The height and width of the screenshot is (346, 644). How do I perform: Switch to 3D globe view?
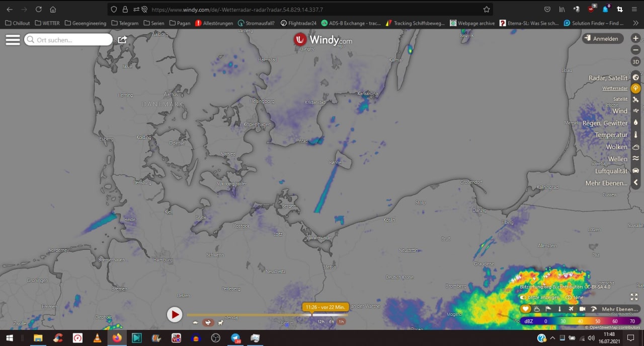(x=636, y=61)
